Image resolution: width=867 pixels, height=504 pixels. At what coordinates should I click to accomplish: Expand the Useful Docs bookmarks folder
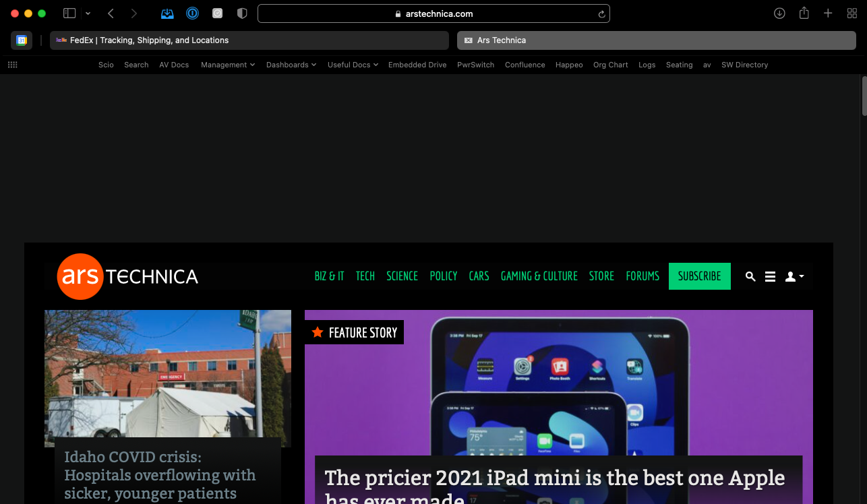click(x=353, y=65)
